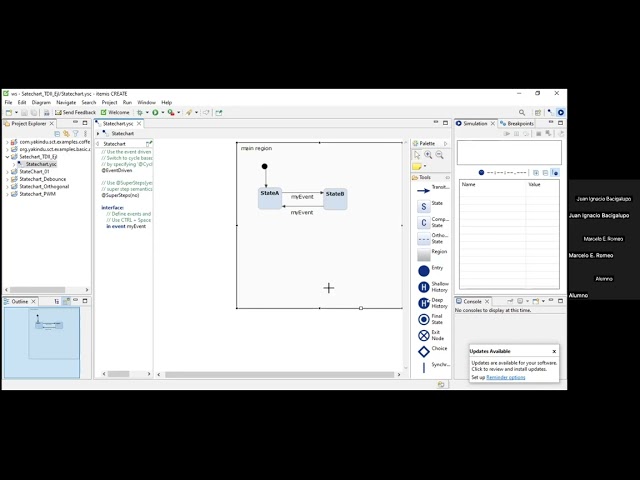Expand the com.yakindu.sct.examples.coffee project

point(7,142)
